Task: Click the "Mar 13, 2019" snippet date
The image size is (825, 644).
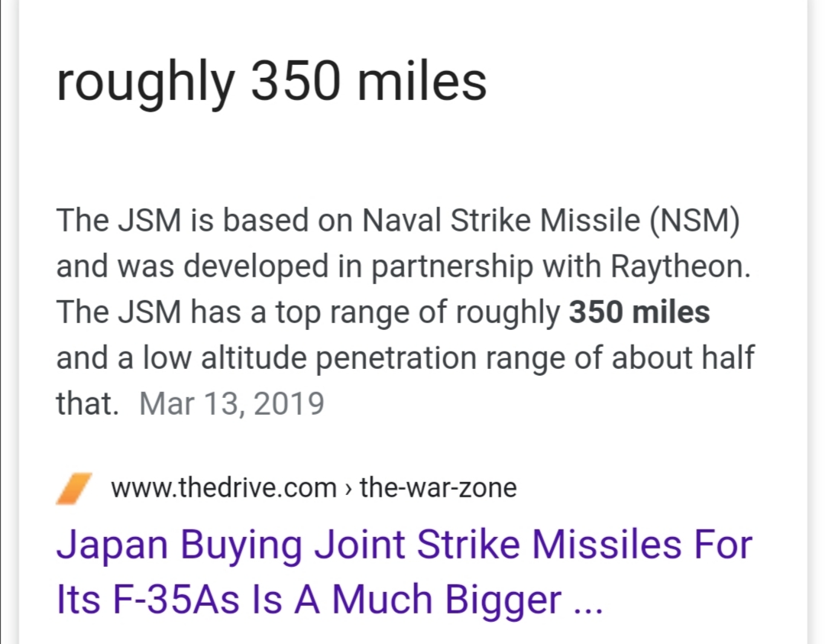Action: point(231,403)
